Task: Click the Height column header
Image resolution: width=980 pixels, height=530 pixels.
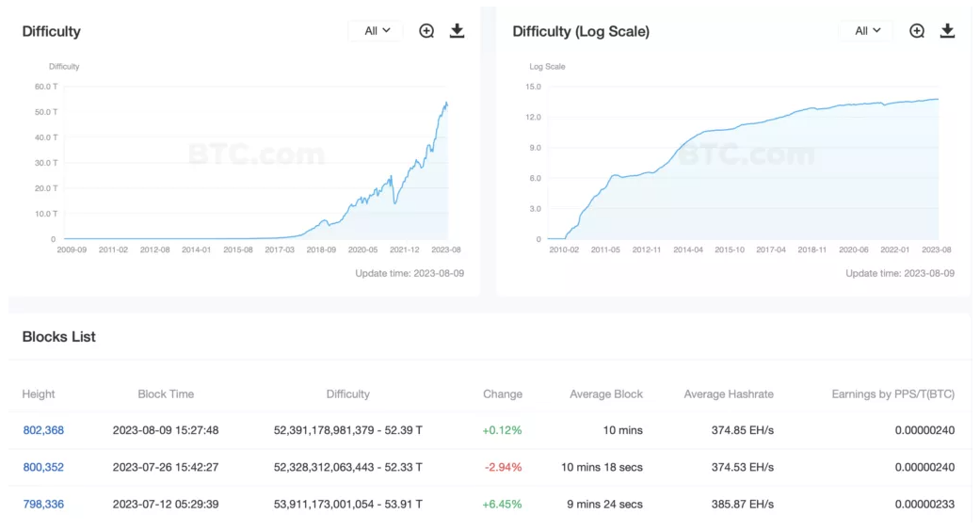Action: [39, 394]
